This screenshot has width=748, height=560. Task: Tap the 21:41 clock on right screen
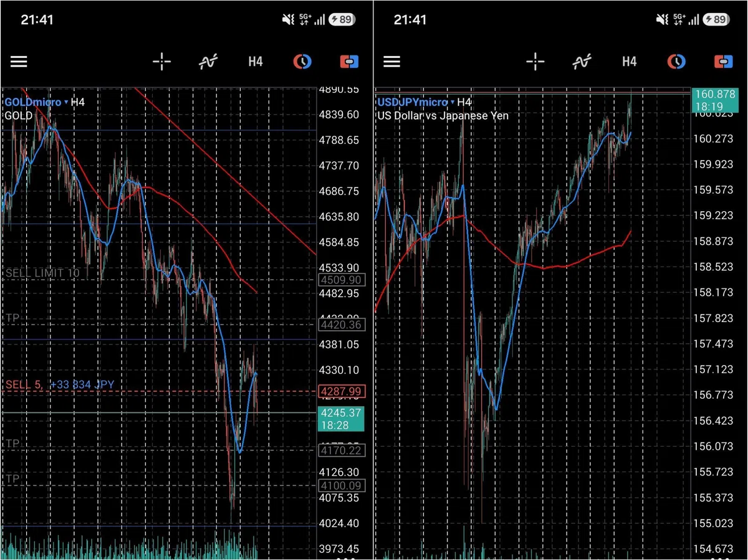click(410, 19)
